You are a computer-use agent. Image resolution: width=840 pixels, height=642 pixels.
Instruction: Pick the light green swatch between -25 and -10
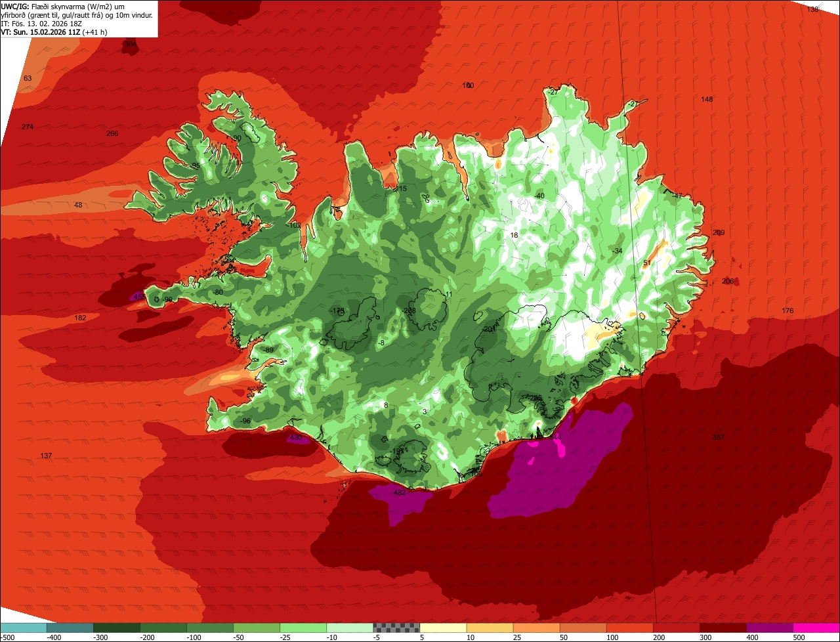[x=303, y=628]
